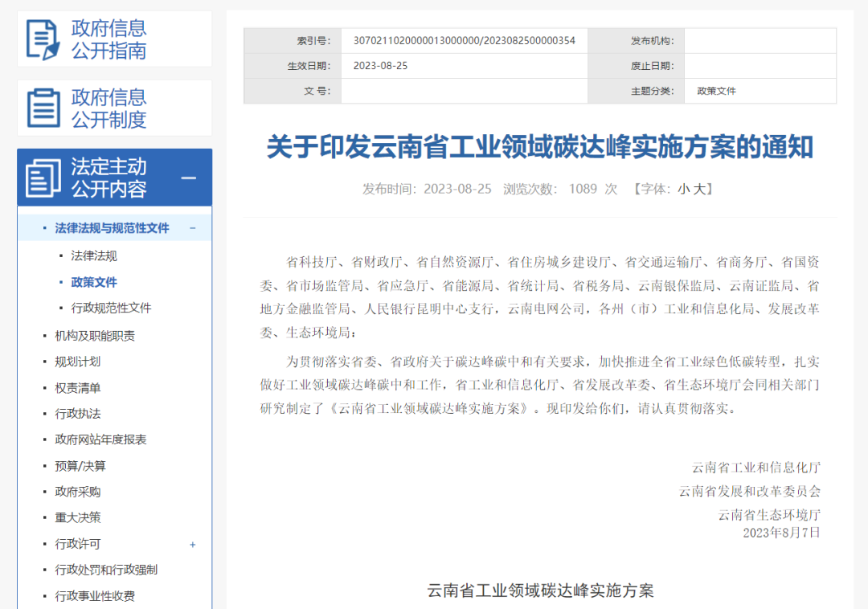Open 行政规范性文件 in the sidebar

tap(111, 308)
